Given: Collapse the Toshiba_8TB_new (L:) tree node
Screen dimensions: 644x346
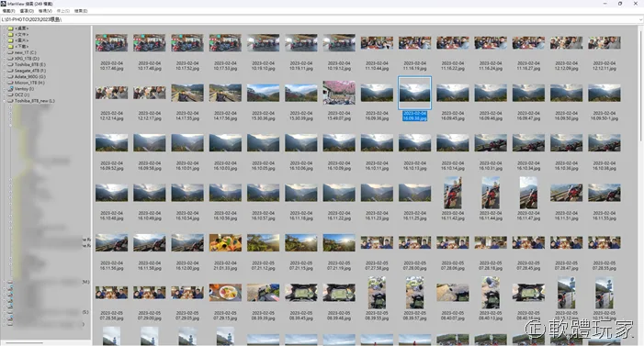Looking at the screenshot, I should point(5,101).
